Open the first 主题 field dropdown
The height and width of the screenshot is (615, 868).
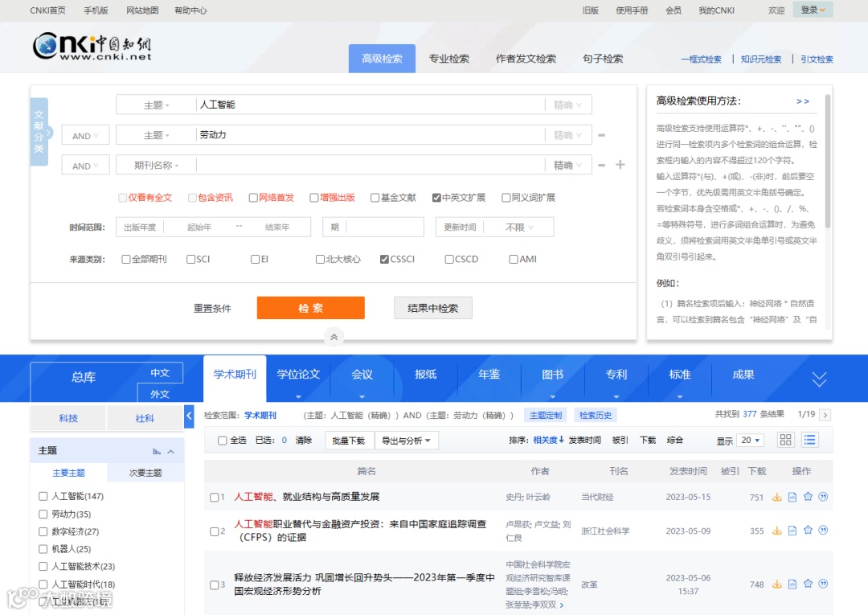156,105
